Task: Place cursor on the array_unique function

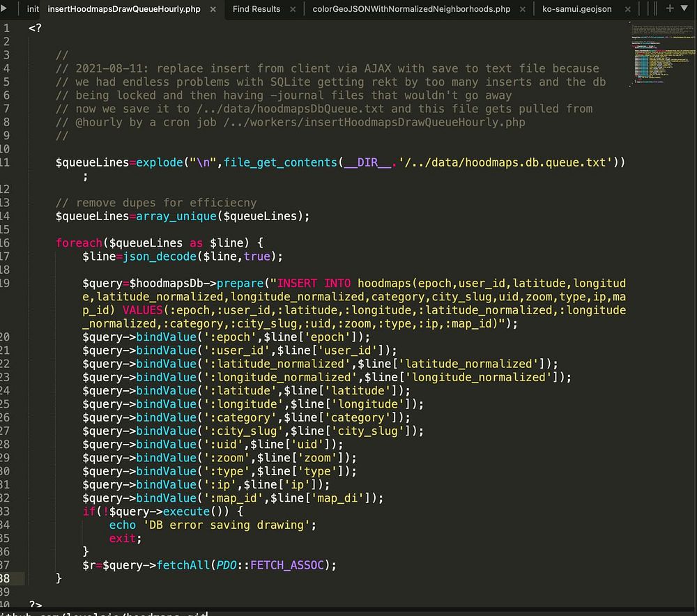Action: [x=176, y=216]
